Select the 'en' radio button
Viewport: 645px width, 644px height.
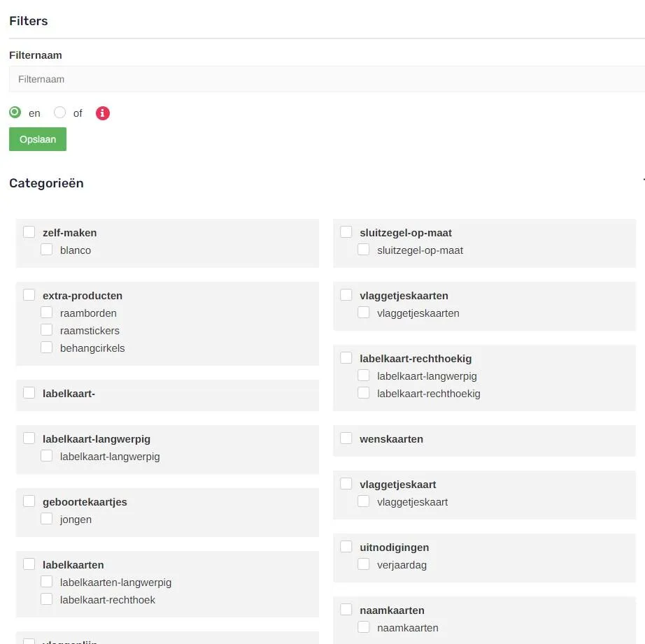tap(15, 113)
